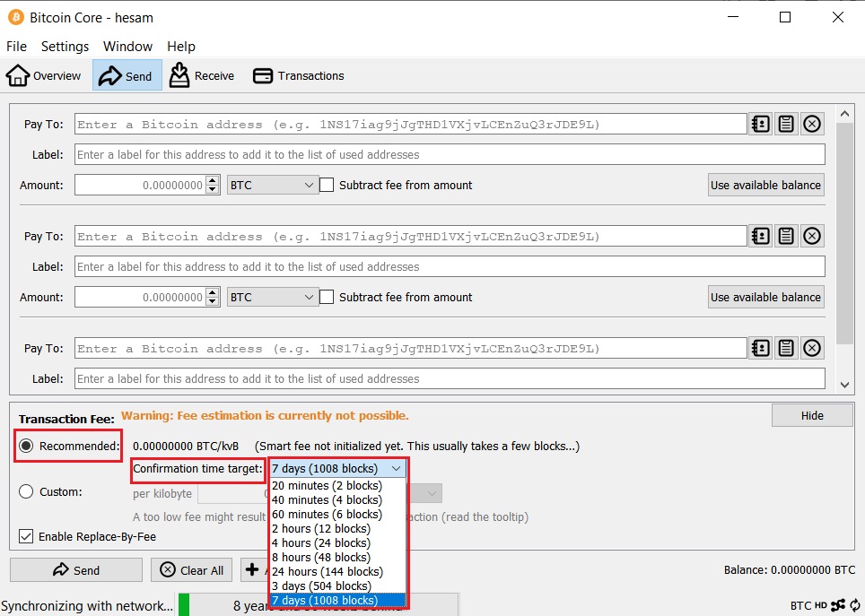The image size is (865, 616).
Task: Click the Send button at bottom
Action: tap(76, 569)
